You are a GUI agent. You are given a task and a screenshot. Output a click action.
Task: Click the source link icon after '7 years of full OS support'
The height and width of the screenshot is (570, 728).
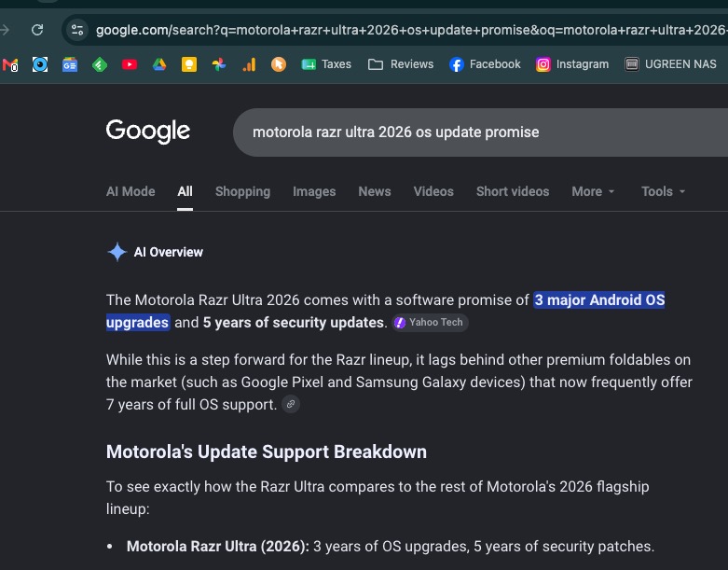click(291, 404)
